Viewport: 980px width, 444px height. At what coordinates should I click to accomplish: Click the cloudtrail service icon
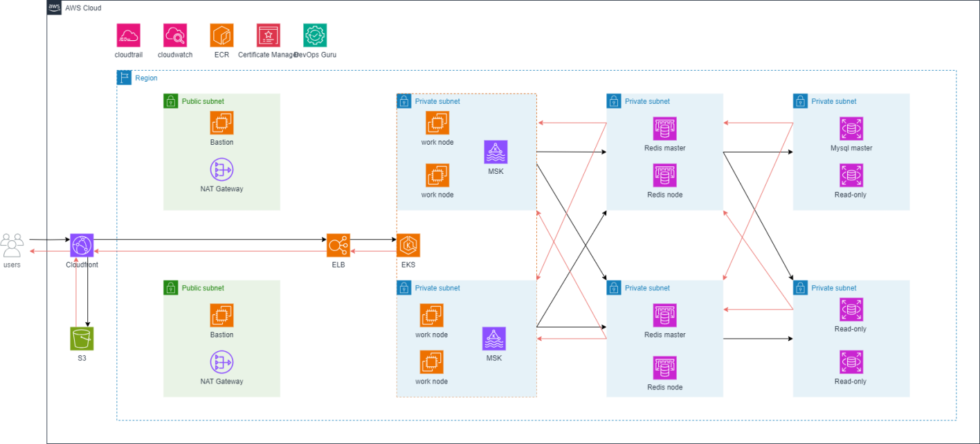click(x=129, y=35)
